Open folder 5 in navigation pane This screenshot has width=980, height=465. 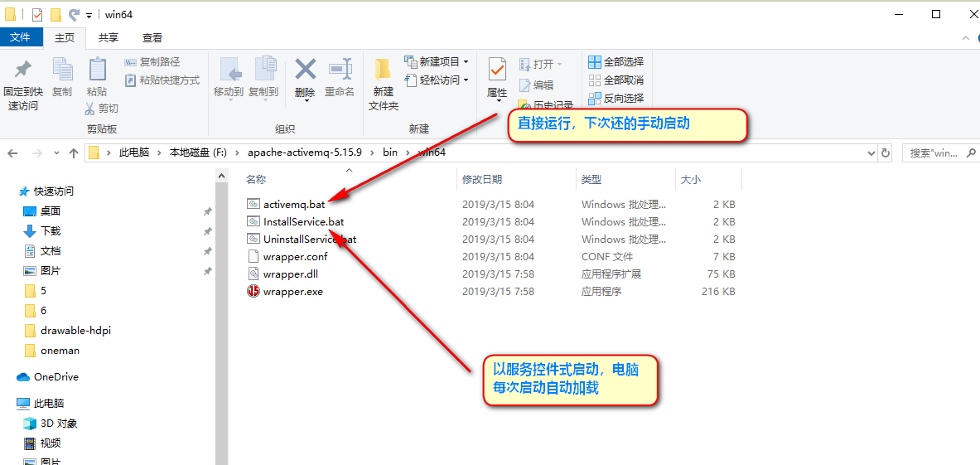coord(43,291)
